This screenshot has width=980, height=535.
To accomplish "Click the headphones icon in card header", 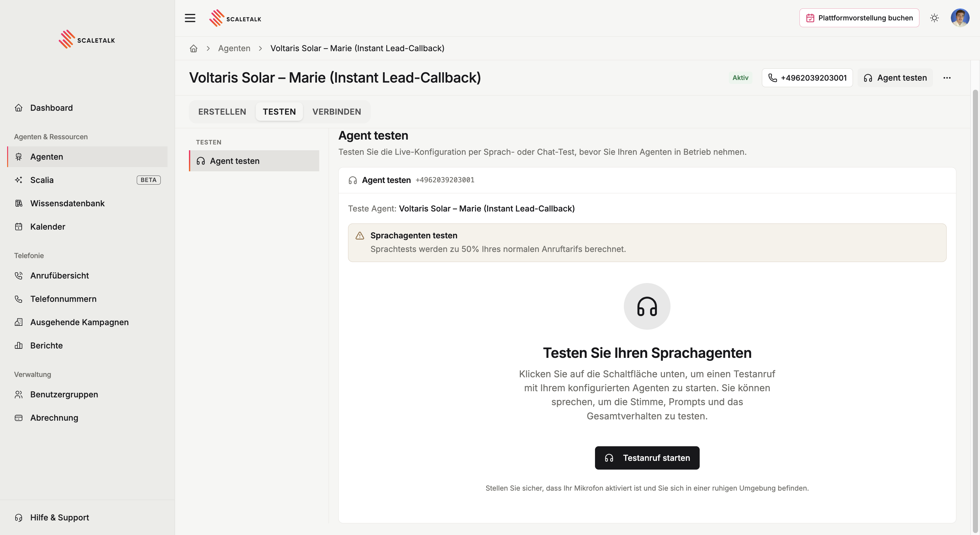I will click(353, 180).
